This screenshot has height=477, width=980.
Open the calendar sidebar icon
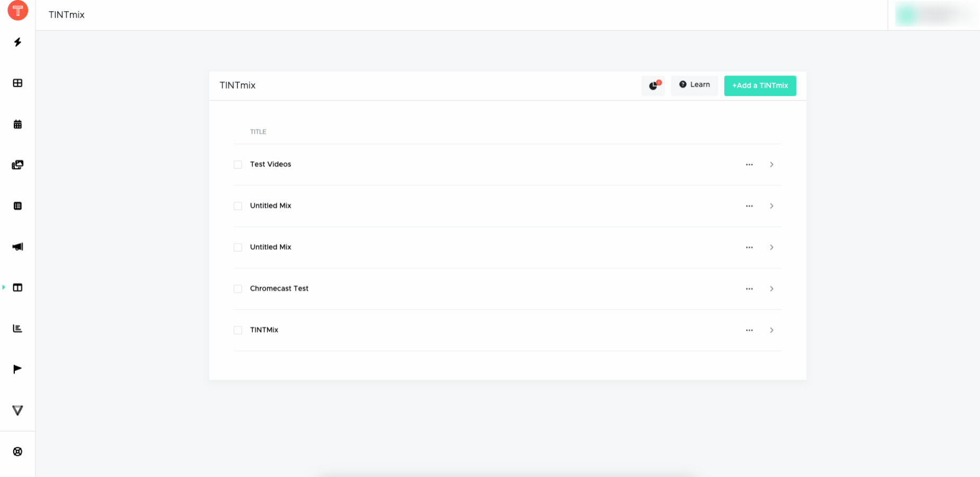(17, 124)
